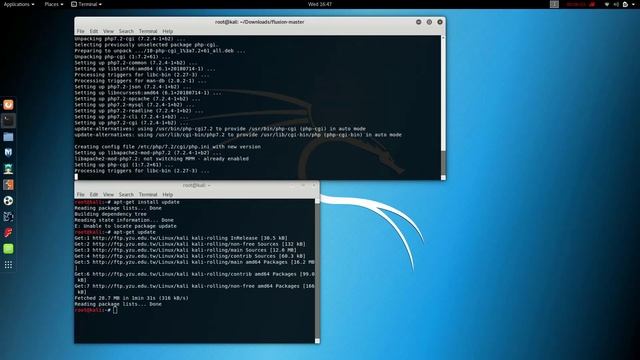640x360 pixels.
Task: Open Files manager from the dock
Action: click(x=8, y=137)
